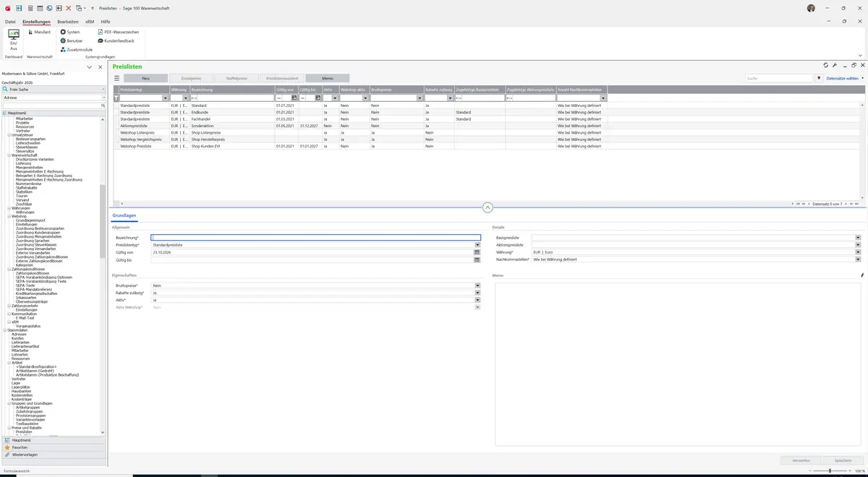Click into the Bezeichnung input field
Screen dimensions: 868x477
315,237
